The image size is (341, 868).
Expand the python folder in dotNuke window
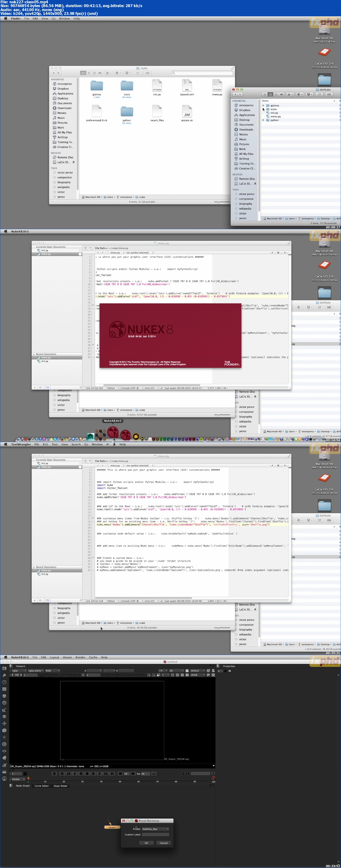[x=263, y=120]
